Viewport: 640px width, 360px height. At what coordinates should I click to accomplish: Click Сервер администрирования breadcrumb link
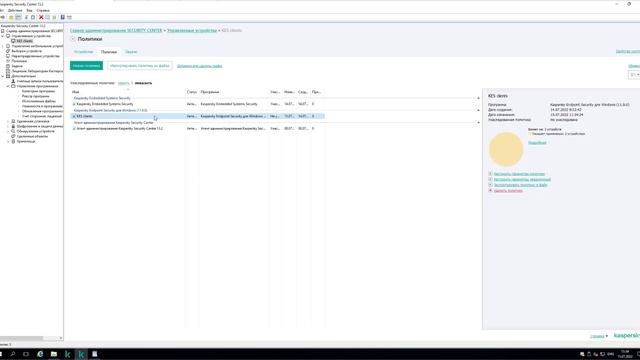(116, 30)
